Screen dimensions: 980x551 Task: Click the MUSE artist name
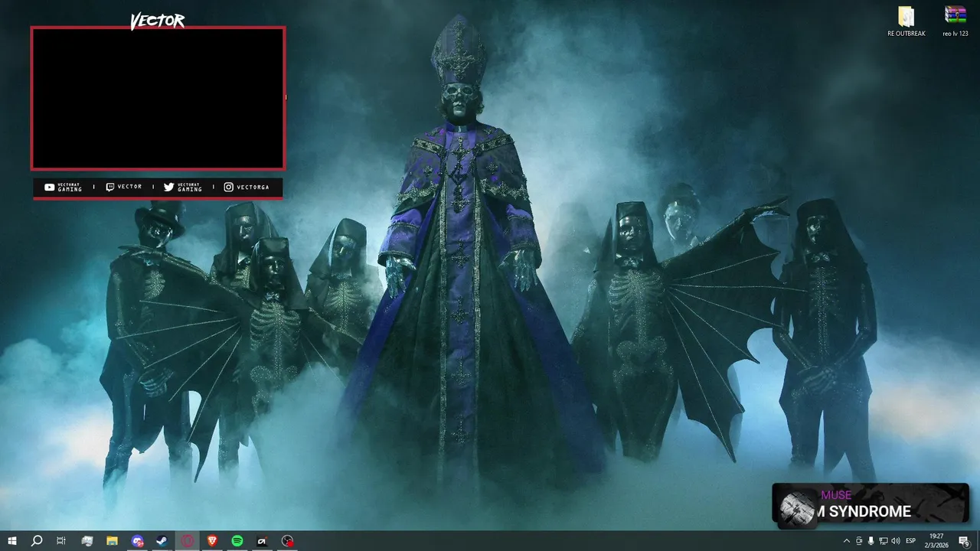point(836,495)
